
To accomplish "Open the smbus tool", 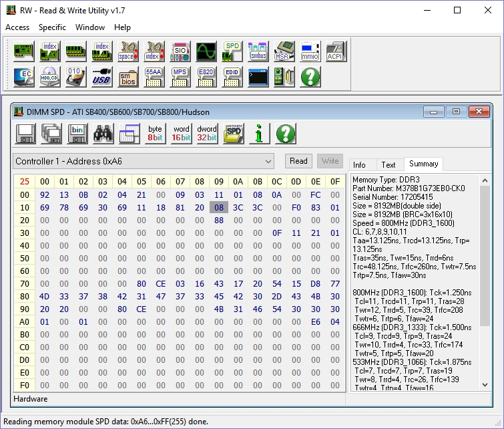I will (x=258, y=51).
